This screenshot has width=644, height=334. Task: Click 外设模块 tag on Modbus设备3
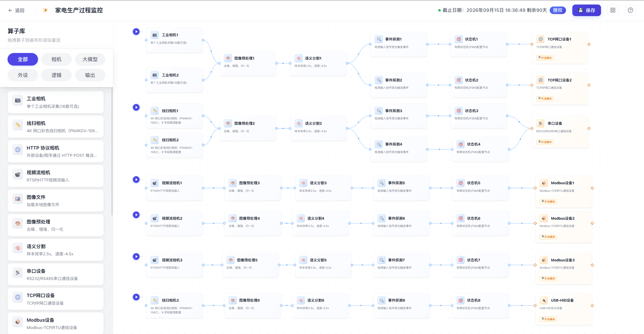(548, 278)
